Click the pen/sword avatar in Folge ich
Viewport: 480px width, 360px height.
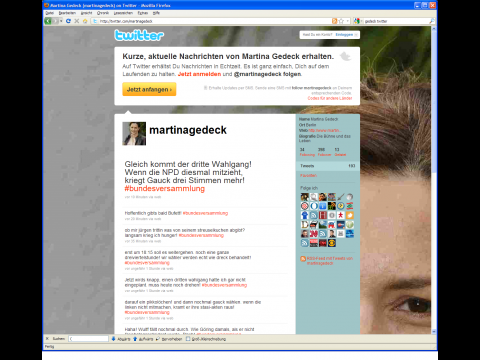[x=341, y=197]
